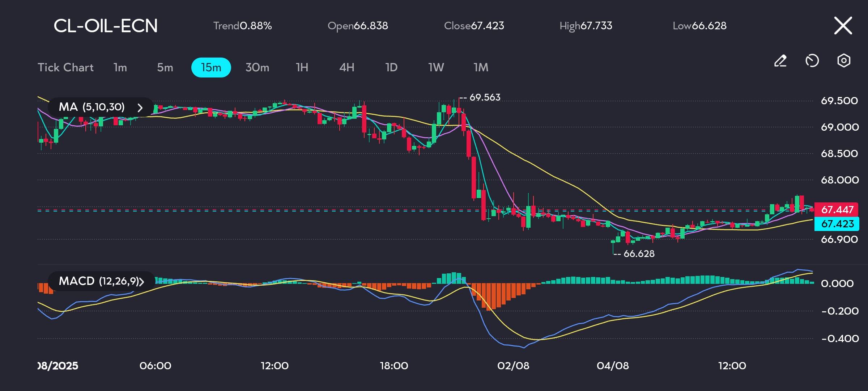Switch to 1H timeframe
The height and width of the screenshot is (391, 868).
(302, 67)
